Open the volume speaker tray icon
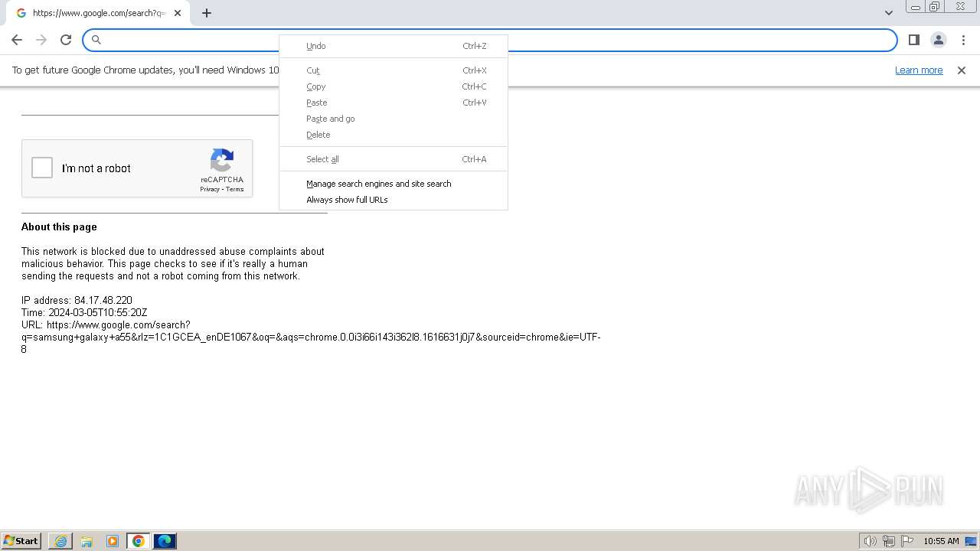The width and height of the screenshot is (980, 551). coord(870,541)
